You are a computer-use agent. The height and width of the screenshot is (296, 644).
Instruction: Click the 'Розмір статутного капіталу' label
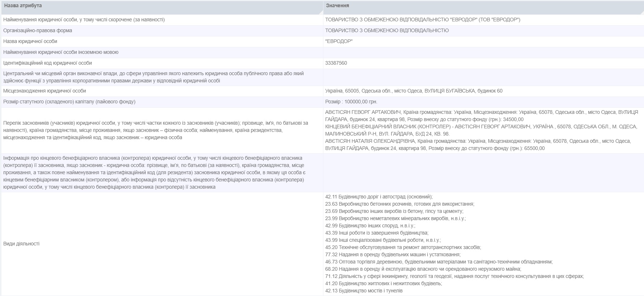click(69, 102)
